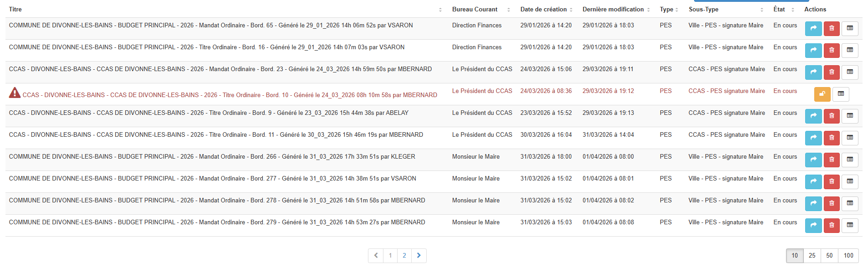The height and width of the screenshot is (279, 868).
Task: Click red trash icon for Bord. 266 row
Action: [832, 160]
